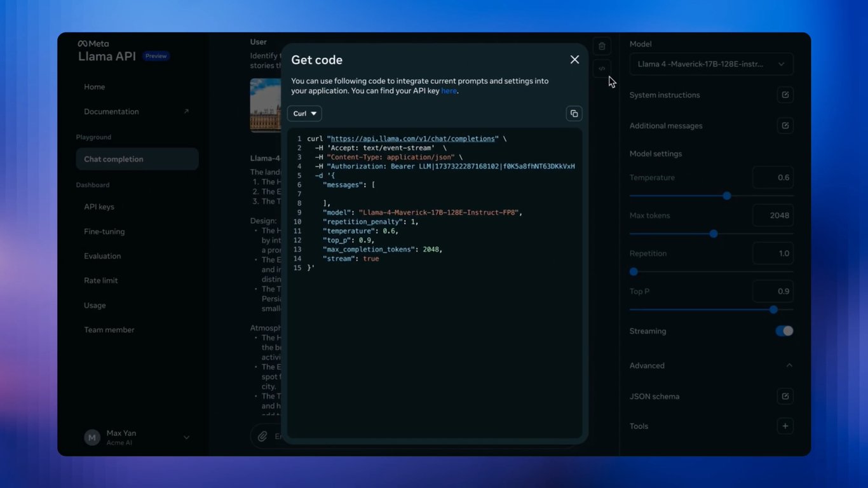Click the 'Model settings' heading
Viewport: 868px width, 488px height.
656,154
